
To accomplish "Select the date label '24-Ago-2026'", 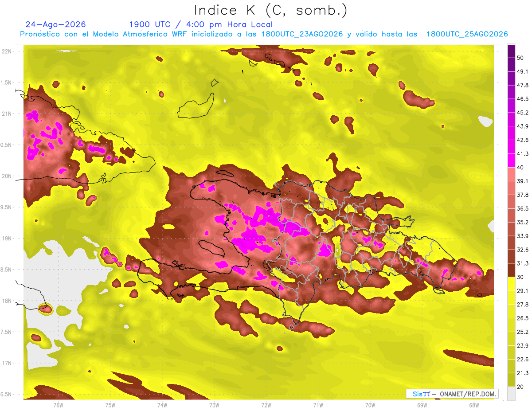I will tap(56, 24).
